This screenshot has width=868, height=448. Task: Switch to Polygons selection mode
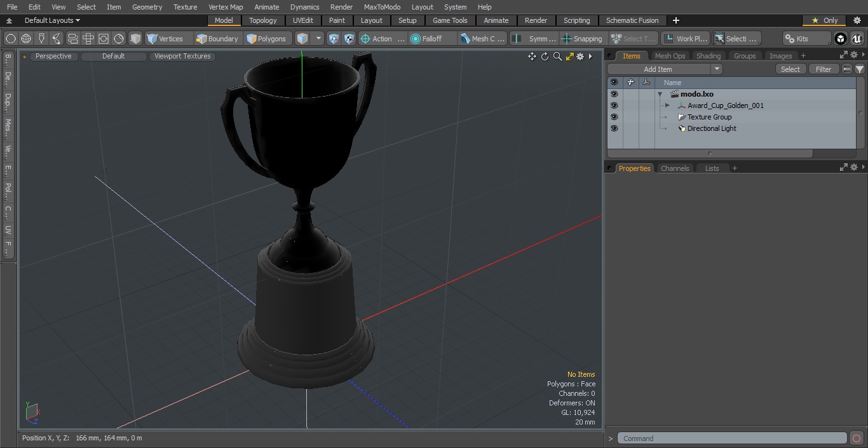click(x=267, y=39)
